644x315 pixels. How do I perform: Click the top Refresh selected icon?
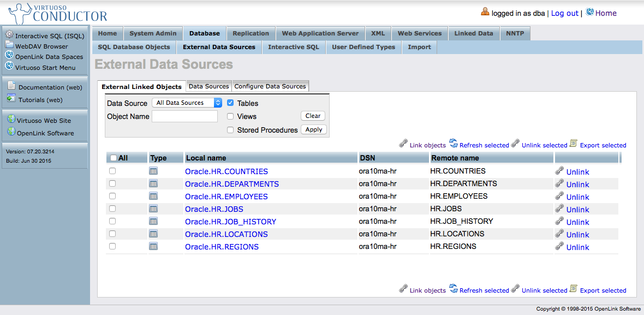point(454,144)
